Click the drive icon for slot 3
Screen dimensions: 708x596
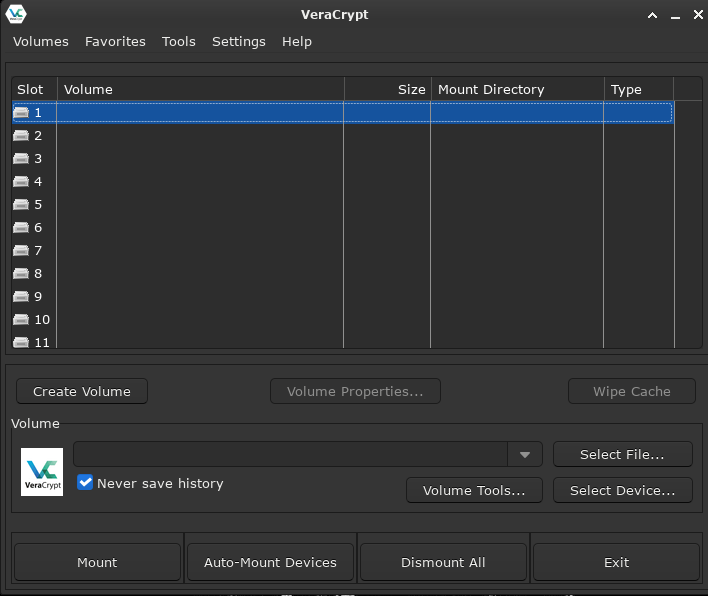[21, 158]
